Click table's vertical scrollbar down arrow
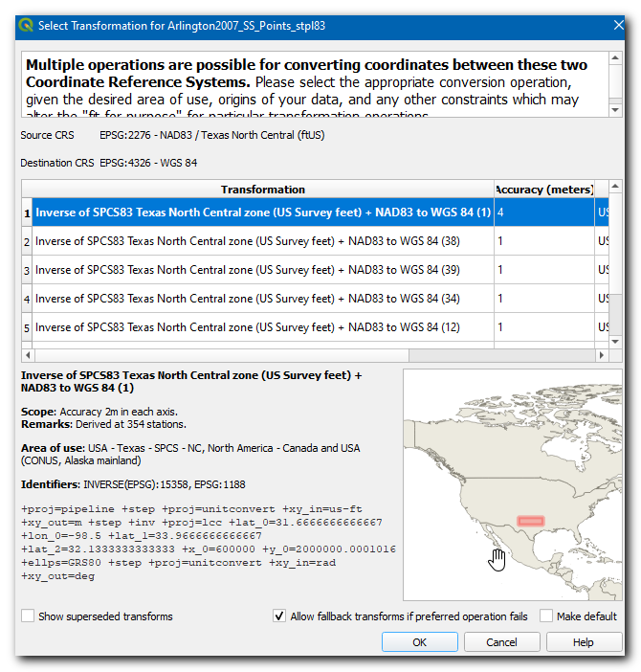 coord(616,342)
